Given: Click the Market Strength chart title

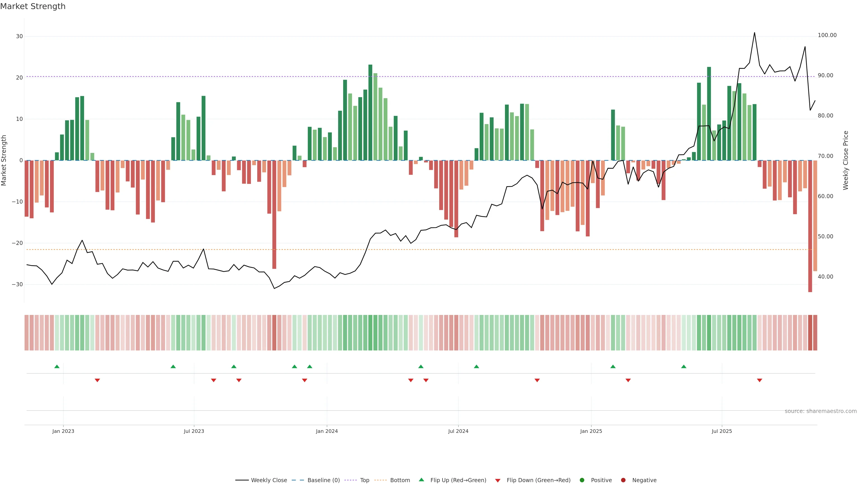Looking at the screenshot, I should click(x=33, y=6).
